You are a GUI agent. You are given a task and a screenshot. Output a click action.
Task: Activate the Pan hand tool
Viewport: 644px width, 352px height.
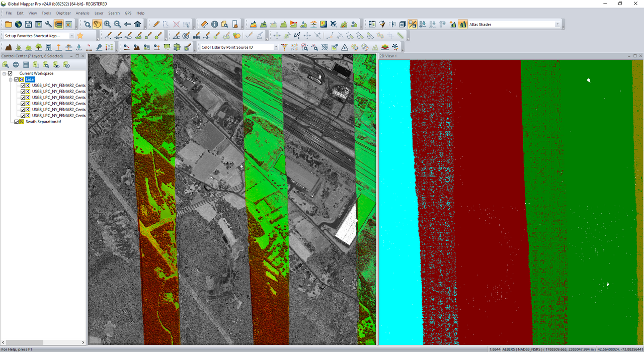click(x=97, y=24)
